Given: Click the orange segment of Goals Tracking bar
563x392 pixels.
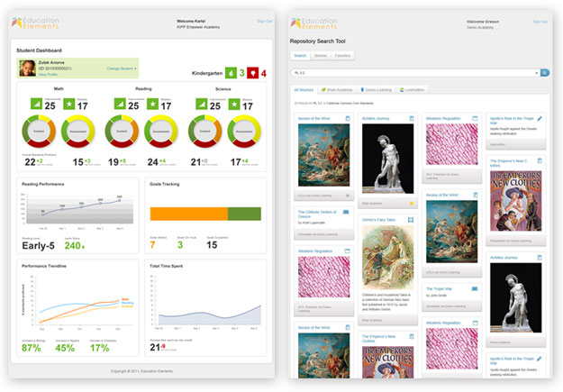Looking at the screenshot, I should click(187, 214).
